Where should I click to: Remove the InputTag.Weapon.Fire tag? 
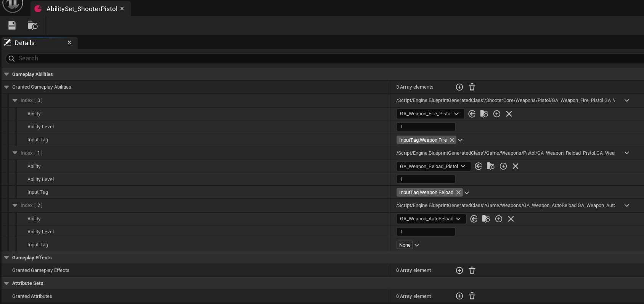[x=452, y=140]
